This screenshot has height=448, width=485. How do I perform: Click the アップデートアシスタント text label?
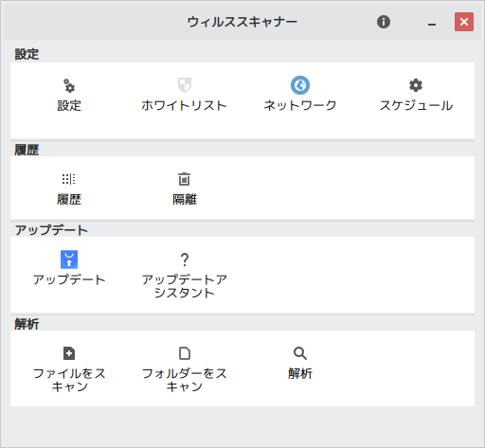[x=185, y=286]
